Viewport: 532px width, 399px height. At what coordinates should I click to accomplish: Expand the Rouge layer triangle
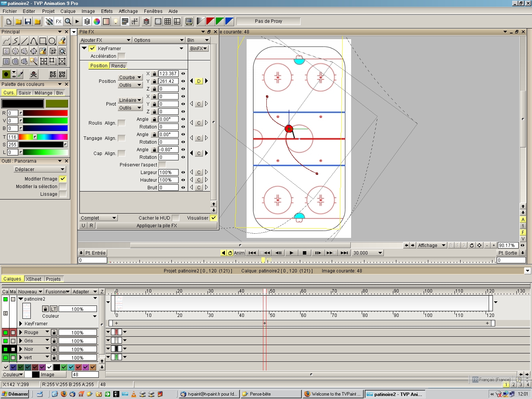pyautogui.click(x=21, y=332)
